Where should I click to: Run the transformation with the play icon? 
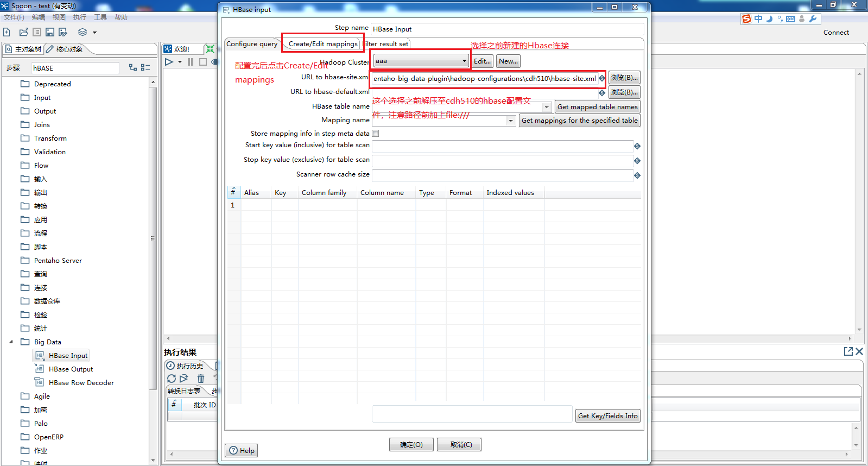169,62
